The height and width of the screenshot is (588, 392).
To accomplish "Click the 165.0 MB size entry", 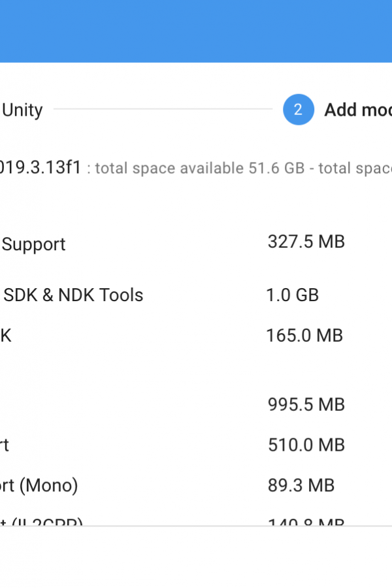I will pyautogui.click(x=304, y=336).
